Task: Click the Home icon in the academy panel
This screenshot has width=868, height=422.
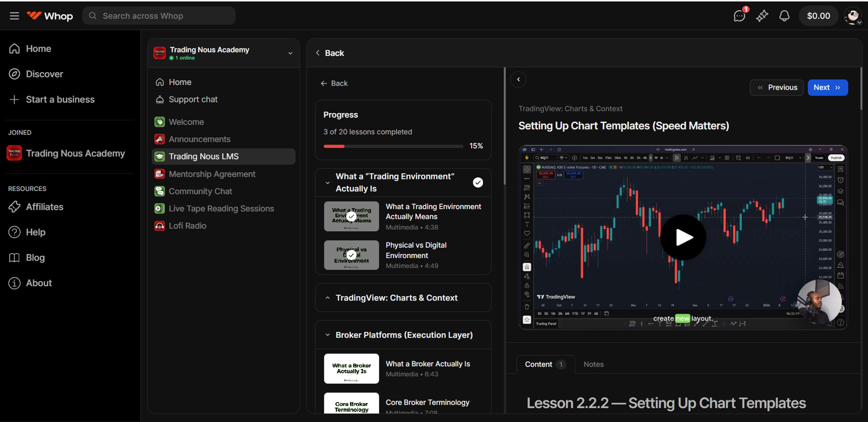Action: [x=160, y=82]
